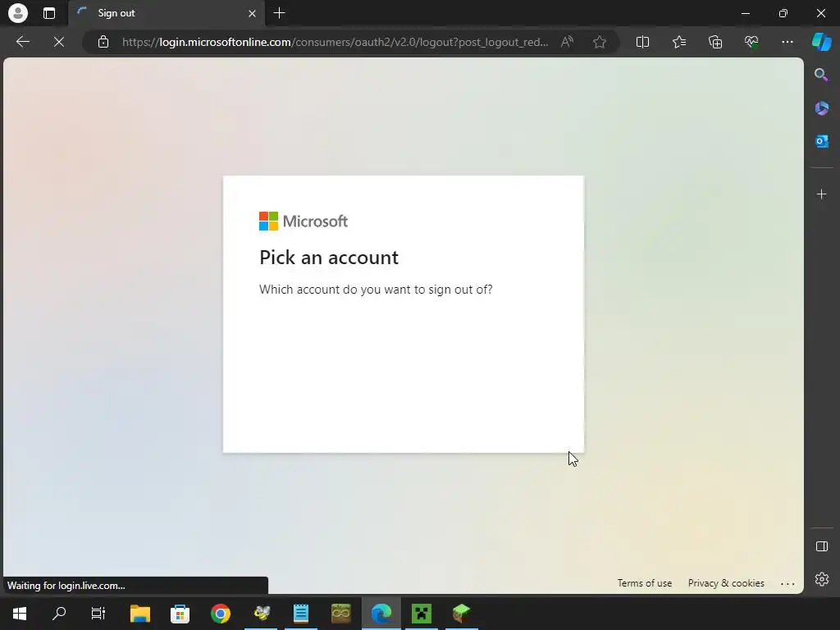Viewport: 840px width, 630px height.
Task: Open Collections panel
Action: (x=715, y=42)
